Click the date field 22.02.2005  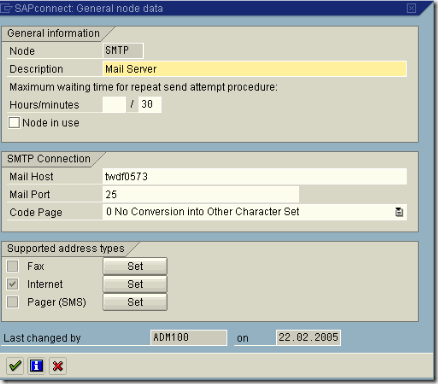click(308, 338)
